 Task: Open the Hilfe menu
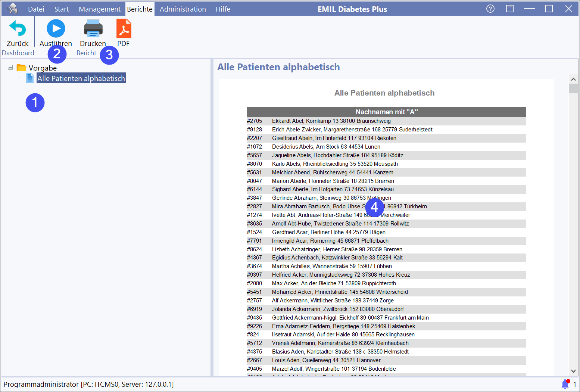tap(223, 9)
